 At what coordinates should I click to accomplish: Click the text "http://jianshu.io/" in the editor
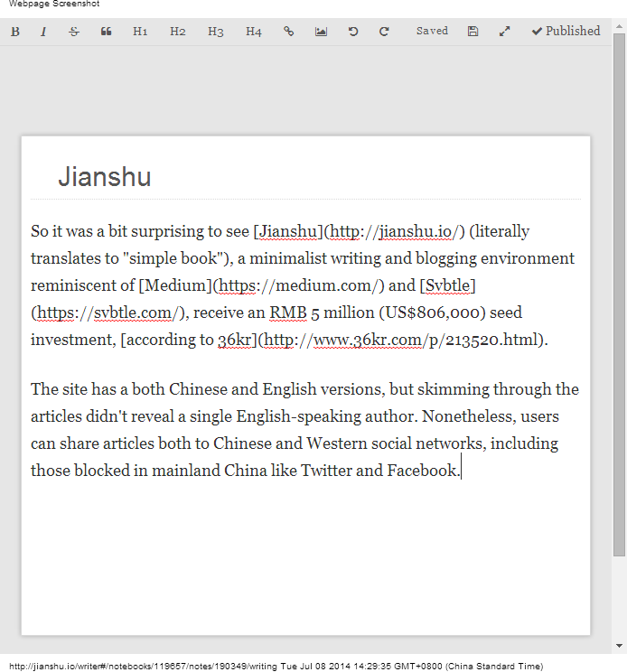pyautogui.click(x=394, y=232)
